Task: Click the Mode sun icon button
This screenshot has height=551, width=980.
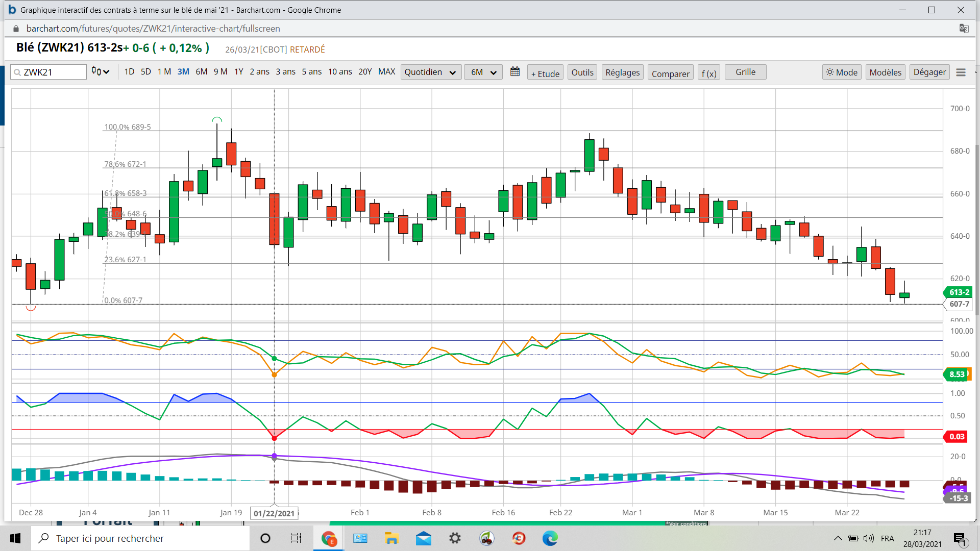Action: [x=842, y=72]
